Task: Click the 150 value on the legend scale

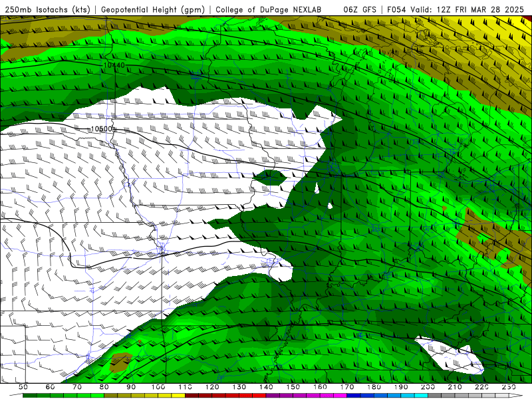Action: (x=293, y=387)
